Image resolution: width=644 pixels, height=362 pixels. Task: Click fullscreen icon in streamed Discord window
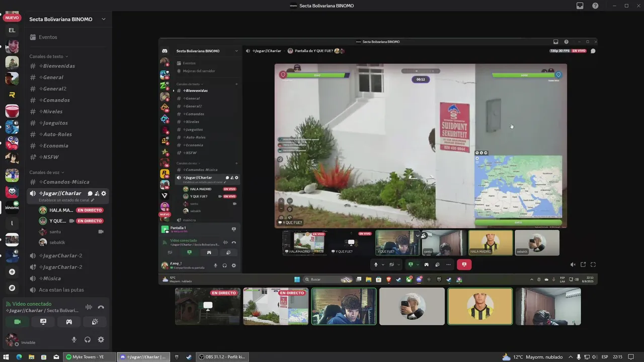[x=593, y=264]
